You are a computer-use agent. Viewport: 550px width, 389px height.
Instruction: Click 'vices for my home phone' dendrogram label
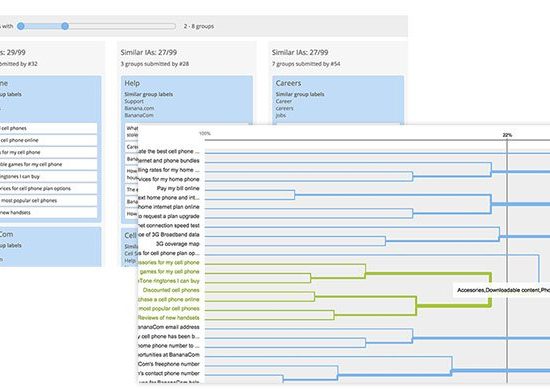pos(169,179)
